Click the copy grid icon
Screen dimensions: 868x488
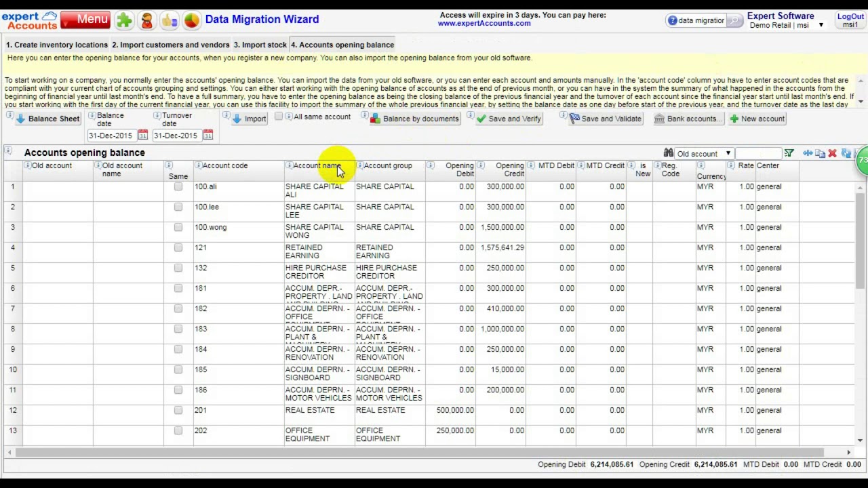click(820, 154)
